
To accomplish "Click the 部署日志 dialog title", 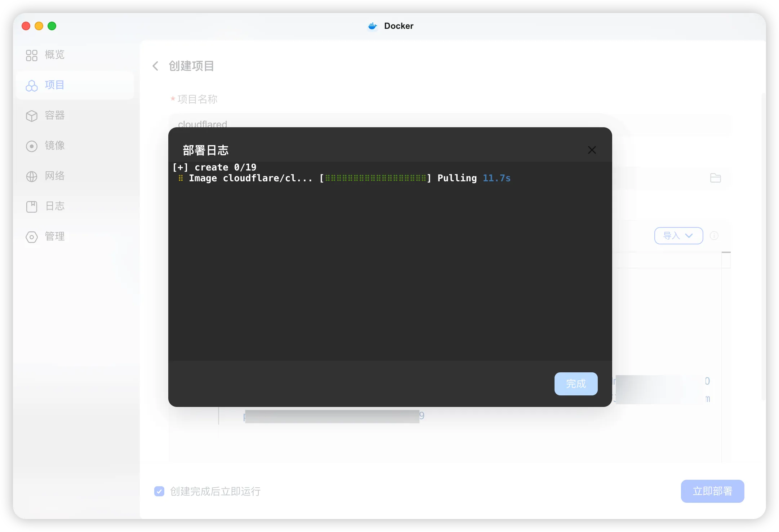I will click(x=206, y=150).
